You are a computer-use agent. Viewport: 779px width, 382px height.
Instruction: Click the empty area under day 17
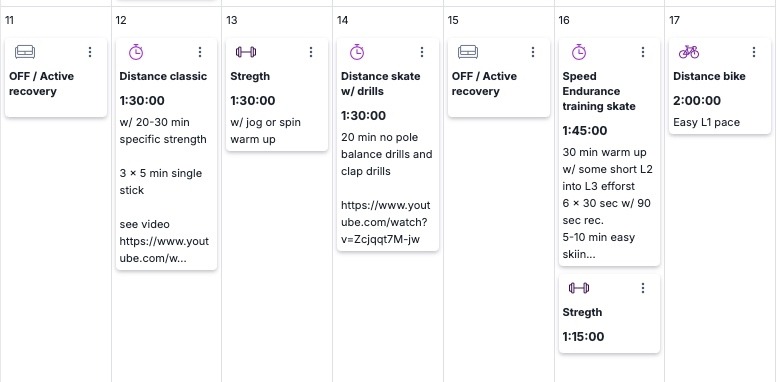pyautogui.click(x=721, y=258)
